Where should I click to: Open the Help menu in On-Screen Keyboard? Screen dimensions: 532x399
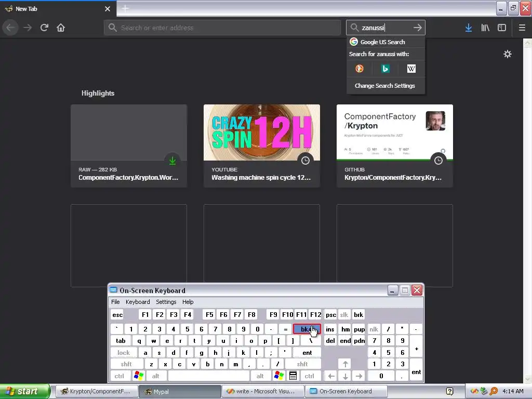tap(188, 302)
